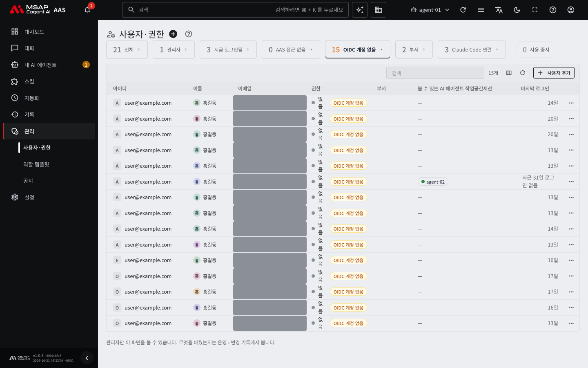
Task: Open 스킬 from the sidebar
Action: tap(49, 81)
